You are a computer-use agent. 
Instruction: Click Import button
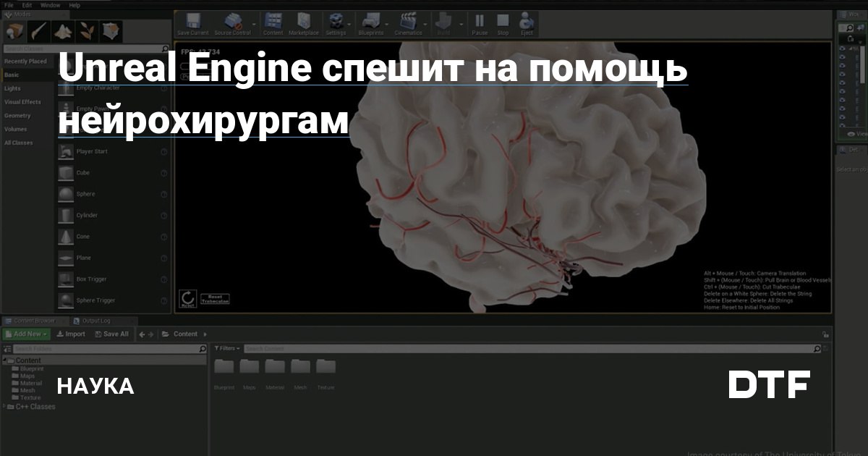pos(71,334)
